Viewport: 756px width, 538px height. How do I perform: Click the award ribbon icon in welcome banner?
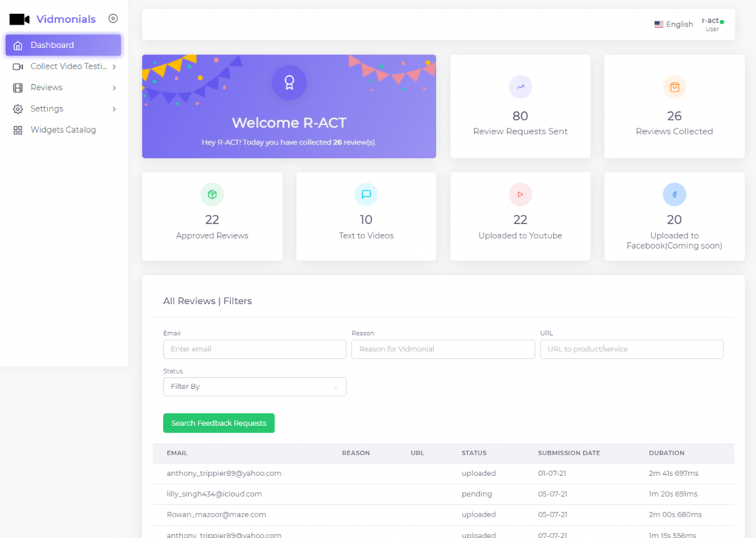click(x=289, y=83)
